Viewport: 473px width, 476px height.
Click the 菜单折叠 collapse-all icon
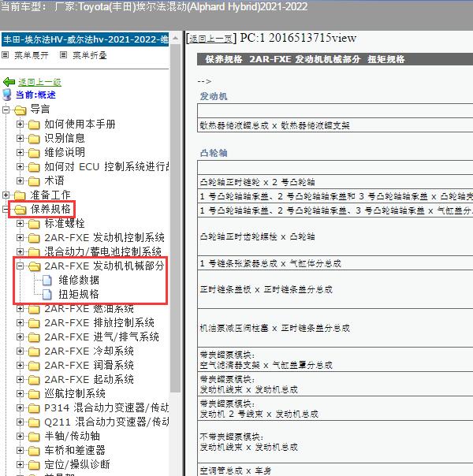[x=63, y=55]
